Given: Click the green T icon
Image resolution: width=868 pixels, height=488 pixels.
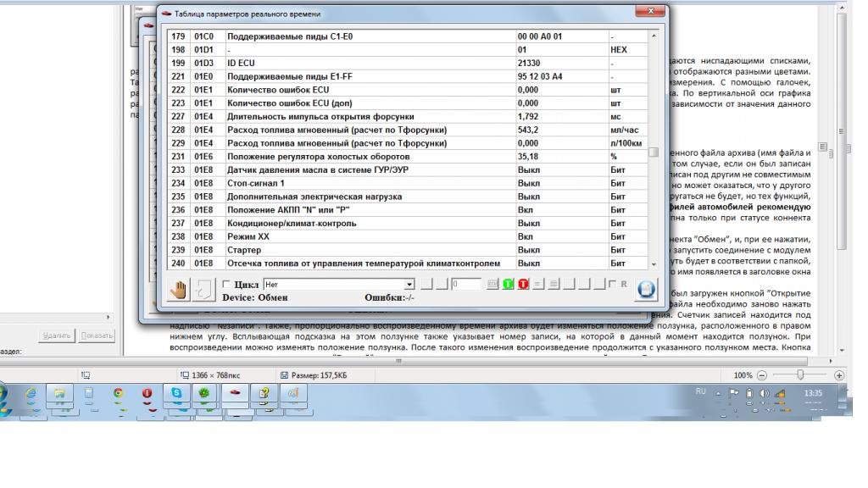Looking at the screenshot, I should coord(508,285).
